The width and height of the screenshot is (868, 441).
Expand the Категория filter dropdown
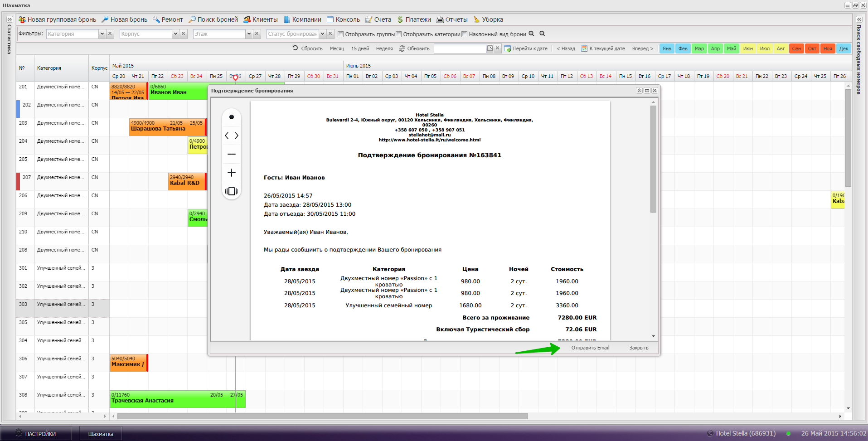click(x=102, y=34)
